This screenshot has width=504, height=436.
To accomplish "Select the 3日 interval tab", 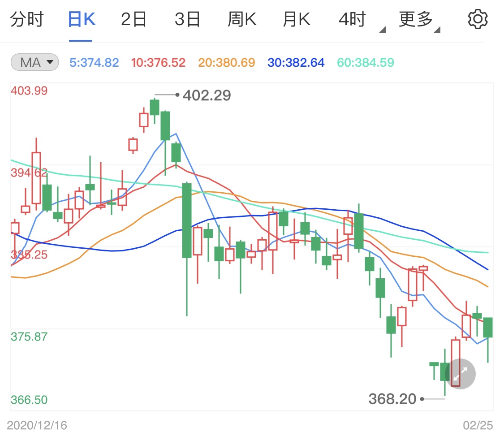I will 187,19.
